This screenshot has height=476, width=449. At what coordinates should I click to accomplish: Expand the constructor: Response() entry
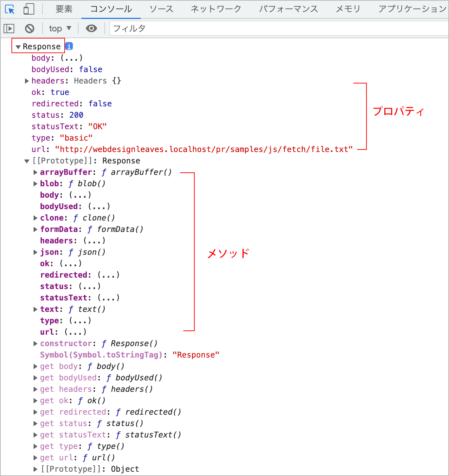click(35, 344)
